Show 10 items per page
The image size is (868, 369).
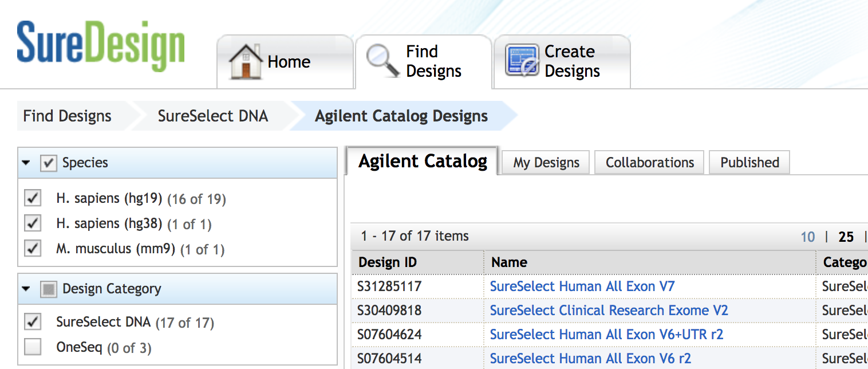coord(808,237)
